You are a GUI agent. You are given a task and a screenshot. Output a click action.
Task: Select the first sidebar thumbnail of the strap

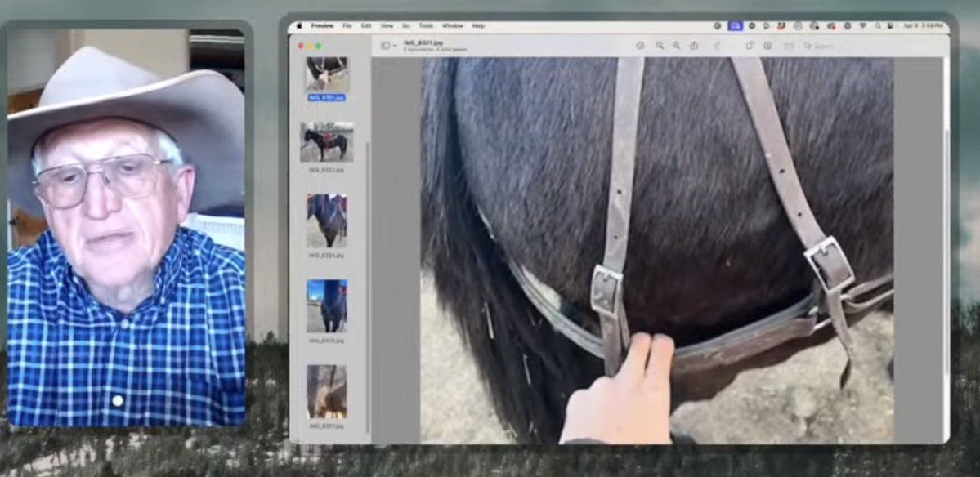(x=327, y=74)
